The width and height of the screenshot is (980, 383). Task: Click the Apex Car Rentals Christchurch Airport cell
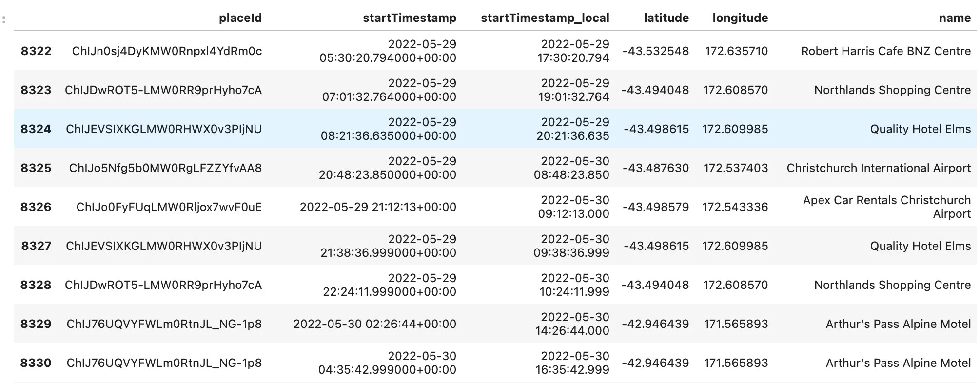click(886, 207)
